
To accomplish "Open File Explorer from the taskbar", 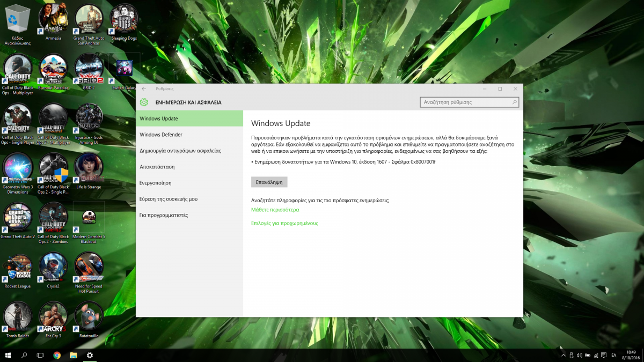I will pos(73,355).
